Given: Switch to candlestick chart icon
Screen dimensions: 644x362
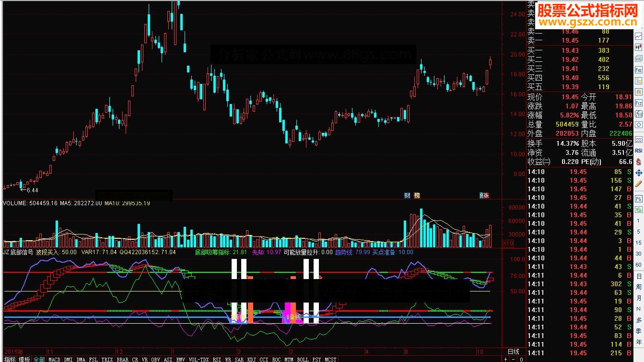Looking at the screenshot, I should [639, 47].
